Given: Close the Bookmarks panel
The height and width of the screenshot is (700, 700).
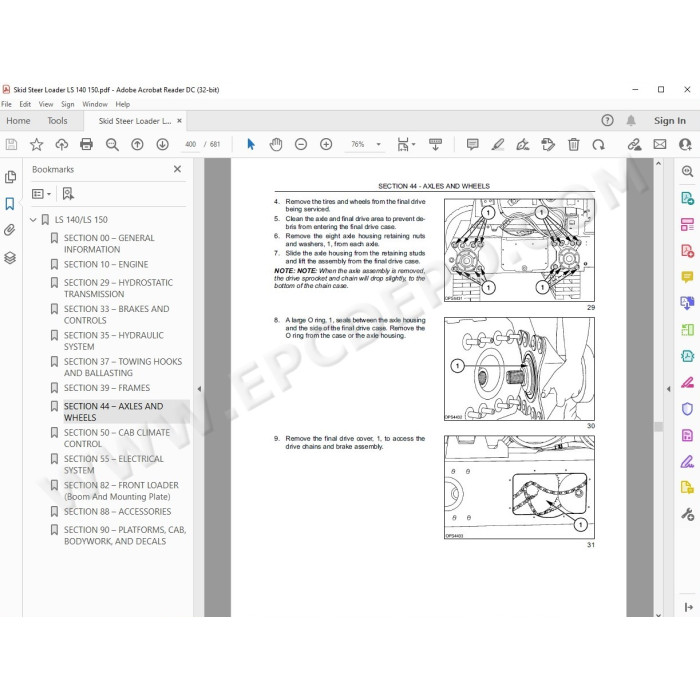Looking at the screenshot, I should point(177,169).
